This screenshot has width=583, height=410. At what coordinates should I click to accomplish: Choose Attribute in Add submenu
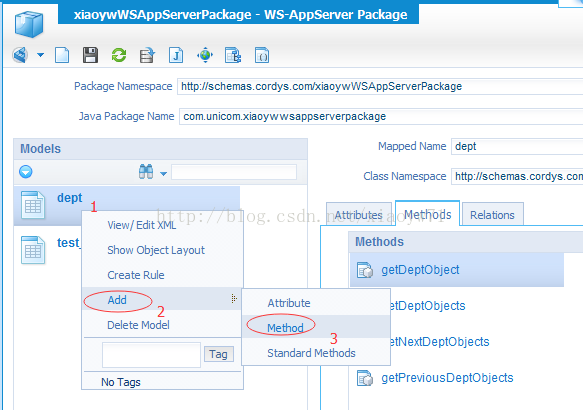pos(289,303)
